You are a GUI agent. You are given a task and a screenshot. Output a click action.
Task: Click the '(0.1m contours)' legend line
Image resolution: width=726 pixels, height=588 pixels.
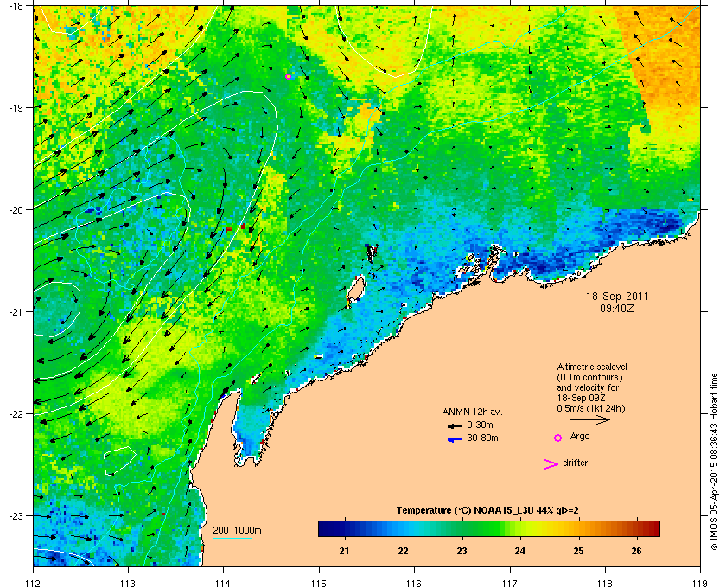click(589, 377)
